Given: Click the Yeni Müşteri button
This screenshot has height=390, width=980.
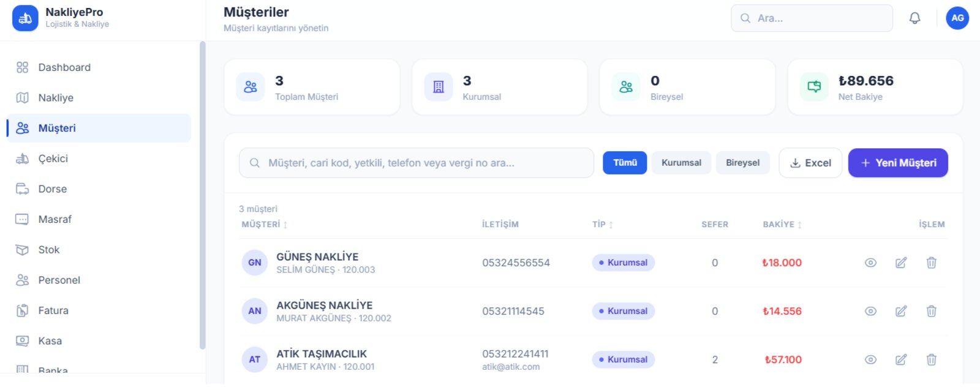Looking at the screenshot, I should point(898,163).
